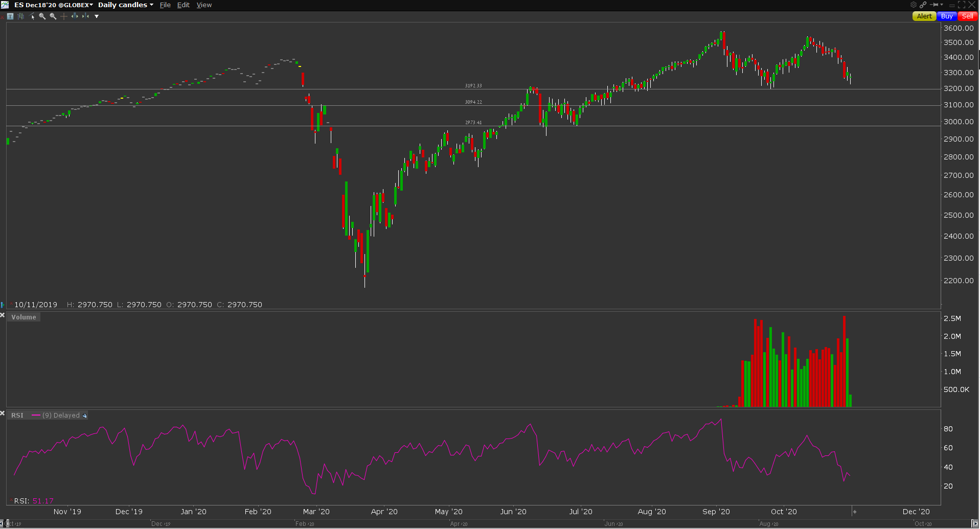The image size is (980, 529).
Task: Click the RSI 20 axis level label
Action: click(x=948, y=486)
